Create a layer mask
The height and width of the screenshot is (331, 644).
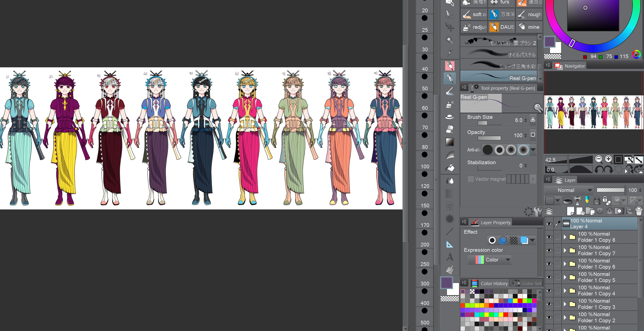point(619,211)
